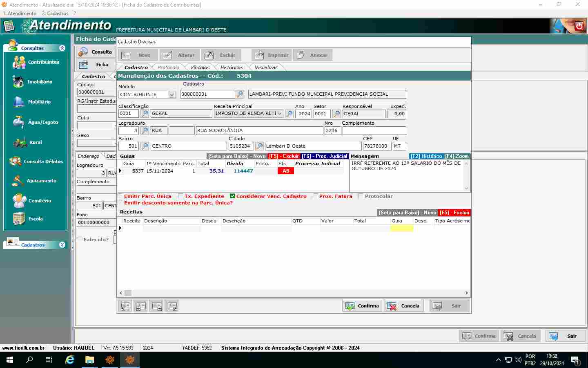Click the magnifier next to Cadastro code field

(240, 94)
